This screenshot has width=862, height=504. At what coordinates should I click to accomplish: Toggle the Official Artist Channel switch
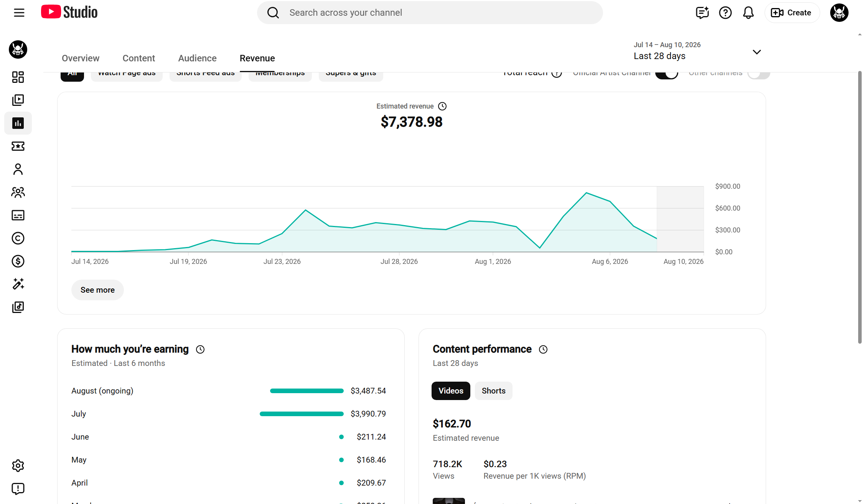point(667,73)
